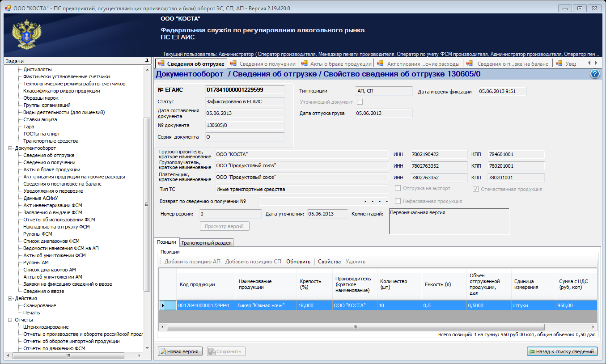Open the Сведения о п...вке на баланс tab
Screen dimensions: 606x364
coord(508,63)
